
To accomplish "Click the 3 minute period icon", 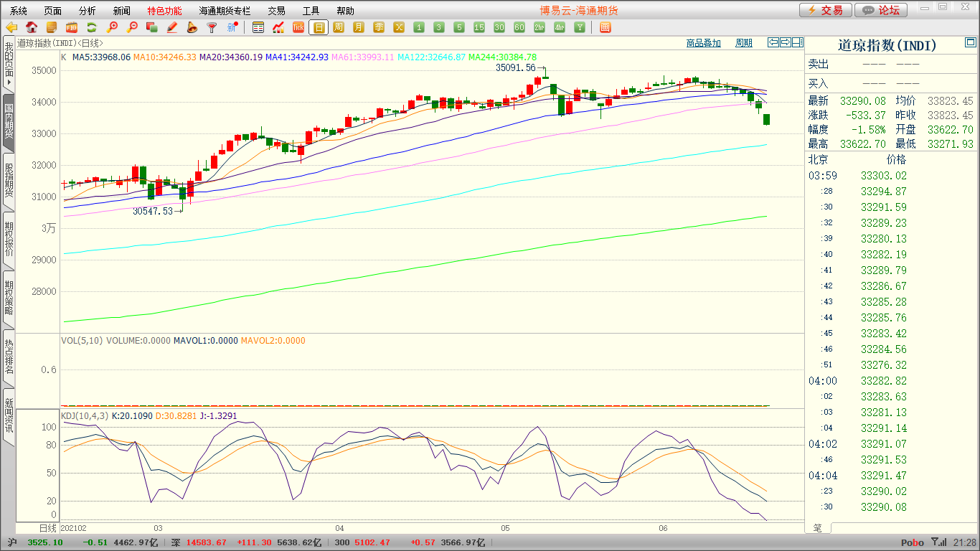I will [x=439, y=27].
